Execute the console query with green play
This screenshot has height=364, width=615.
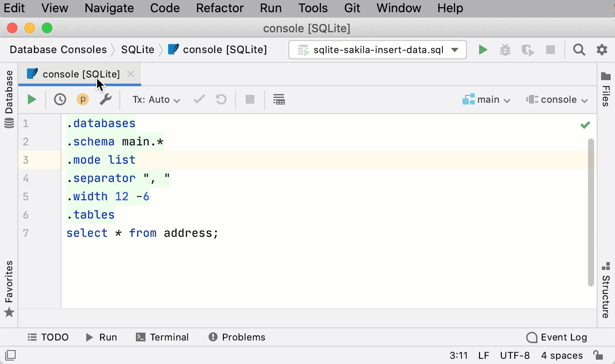(x=32, y=99)
